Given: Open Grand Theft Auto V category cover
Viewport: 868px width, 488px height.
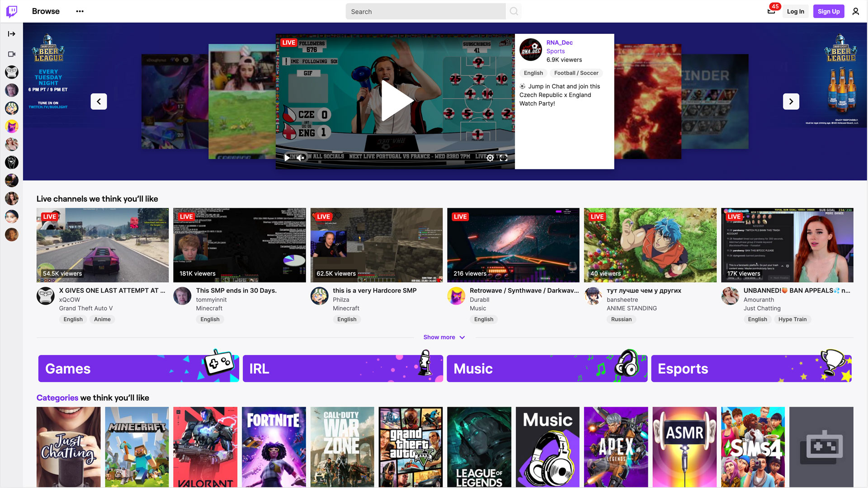Looking at the screenshot, I should click(411, 447).
